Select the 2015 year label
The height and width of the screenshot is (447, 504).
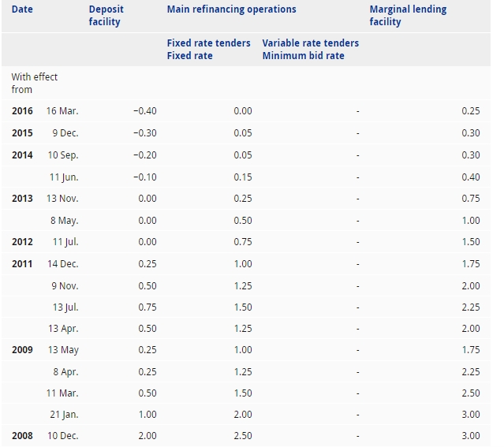[22, 133]
